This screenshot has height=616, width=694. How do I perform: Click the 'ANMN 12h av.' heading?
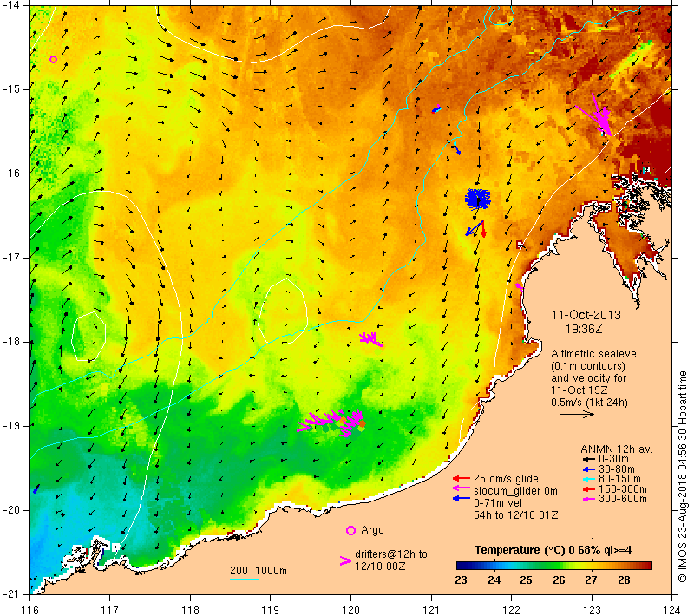point(617,449)
